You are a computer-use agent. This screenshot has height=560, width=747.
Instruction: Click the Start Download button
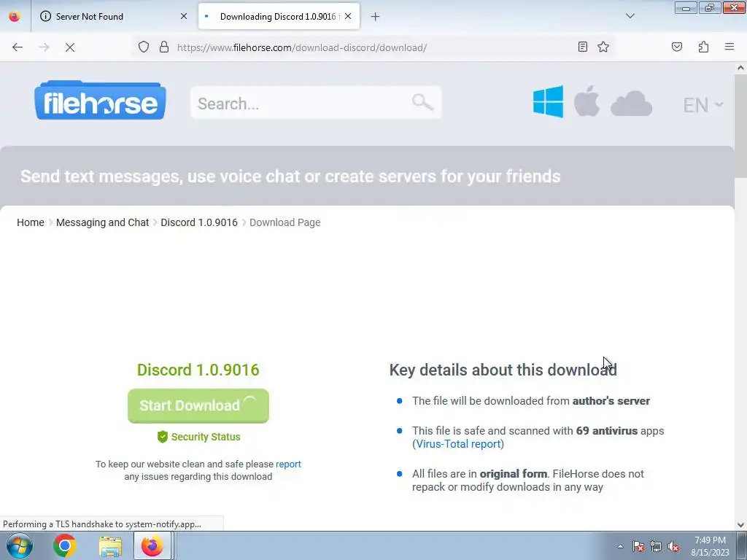click(x=198, y=405)
